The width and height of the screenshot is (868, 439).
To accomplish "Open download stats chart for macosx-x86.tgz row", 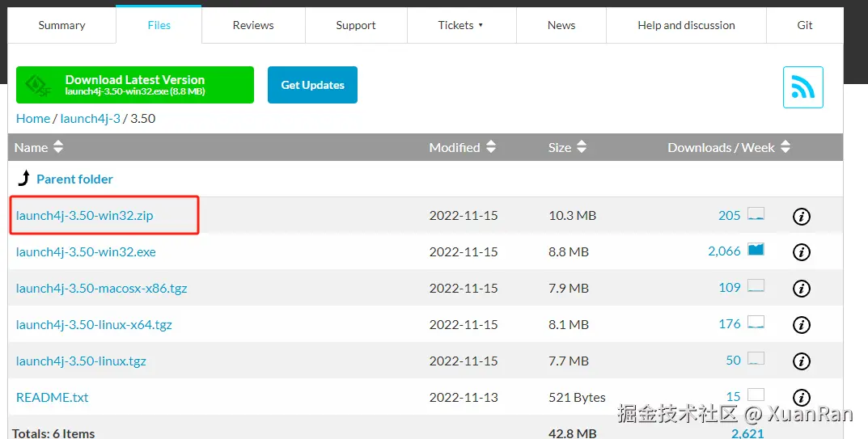I will tap(756, 285).
